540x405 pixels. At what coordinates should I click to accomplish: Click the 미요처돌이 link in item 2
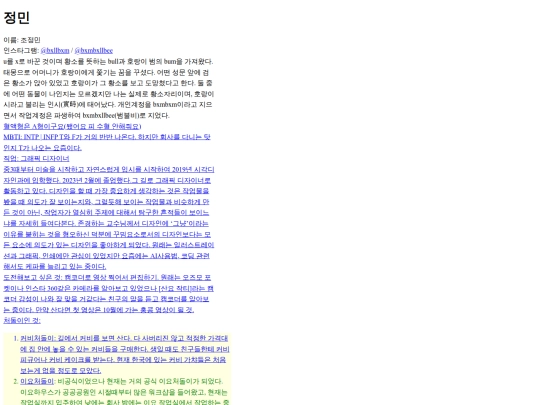pyautogui.click(x=37, y=381)
